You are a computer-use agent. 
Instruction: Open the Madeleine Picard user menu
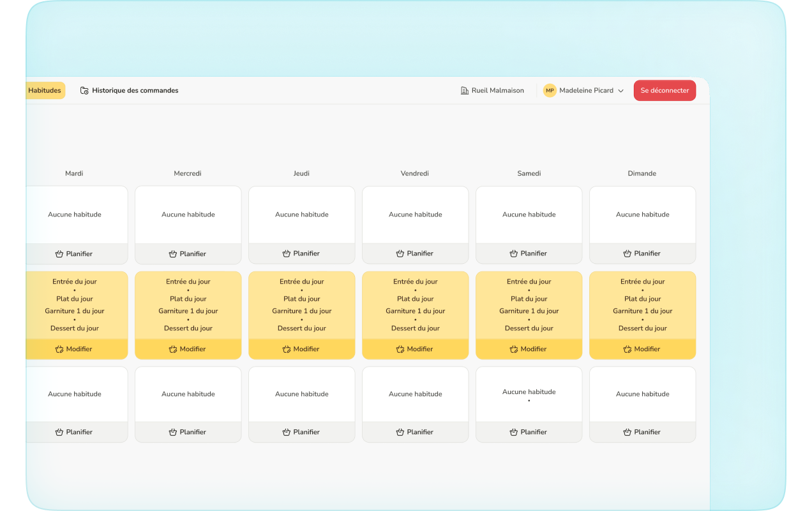pyautogui.click(x=586, y=91)
